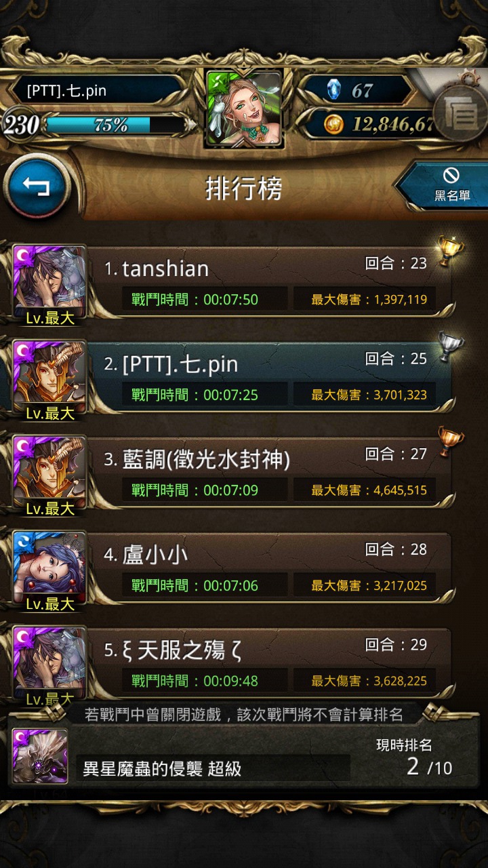Tap the blue back arrow button

[37, 186]
